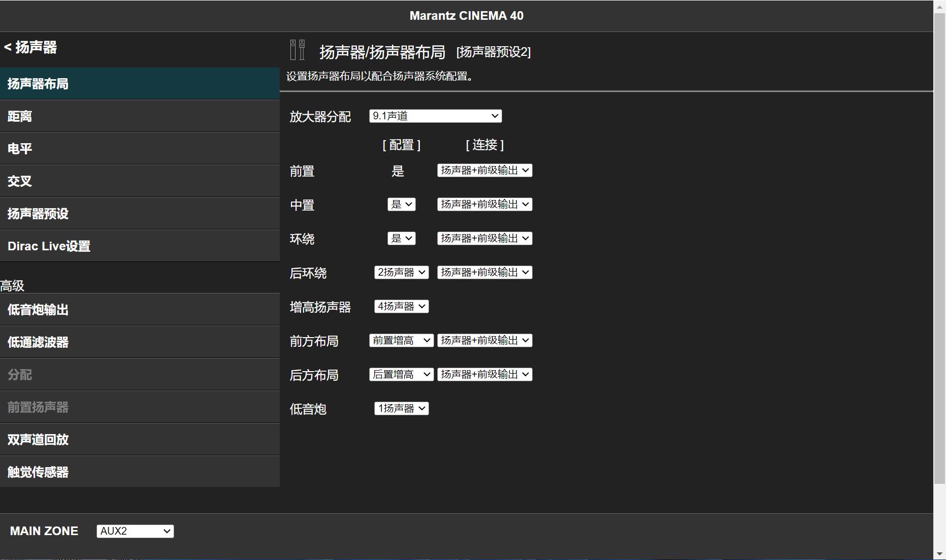946x560 pixels.
Task: Open the 放大器分配 channel dropdown
Action: tap(434, 116)
